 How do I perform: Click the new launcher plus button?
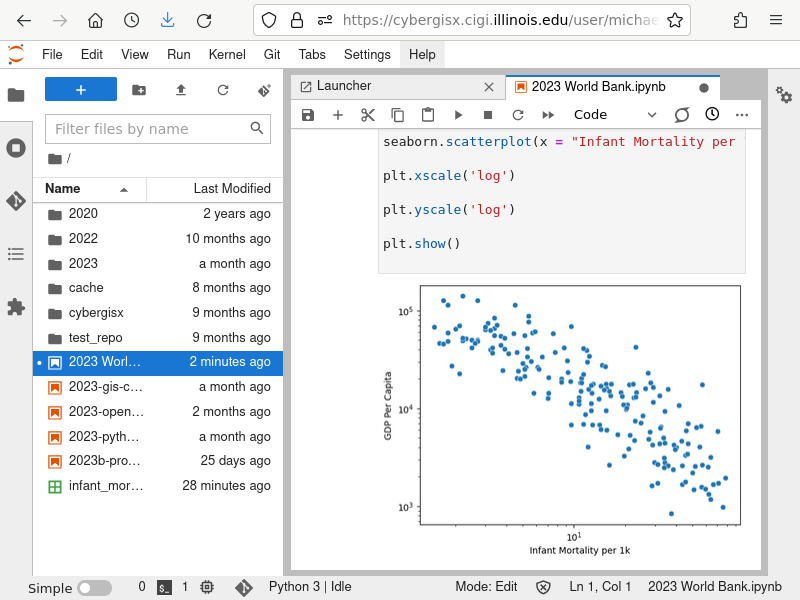81,90
